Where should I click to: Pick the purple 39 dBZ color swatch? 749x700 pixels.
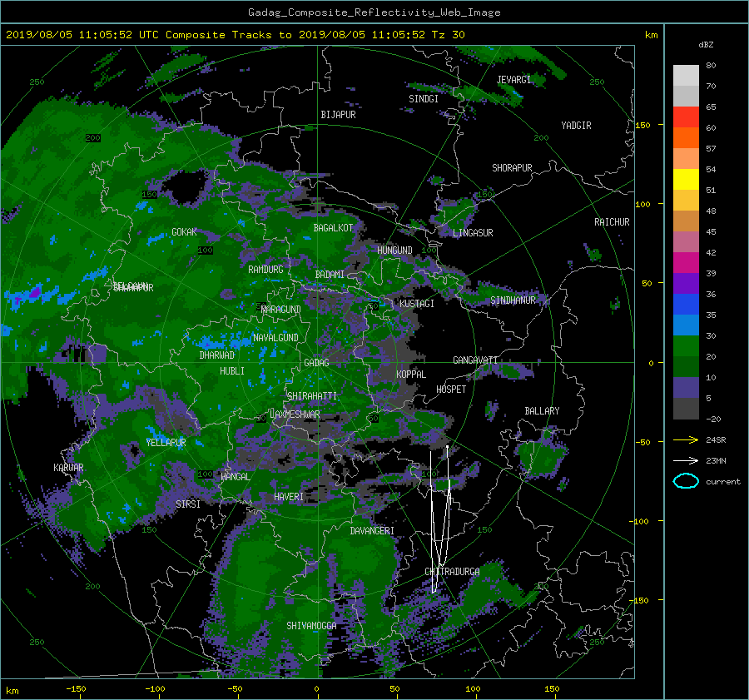686,283
